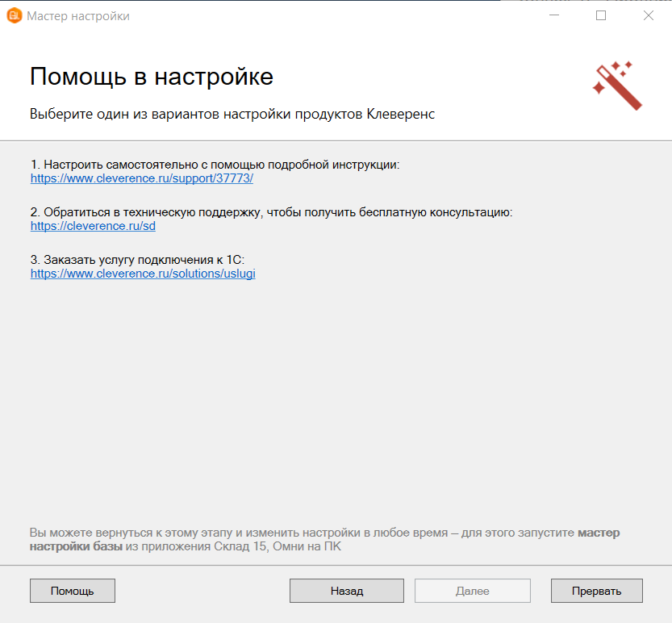Click the line 3. Заказать услугу подключения к 1С
This screenshot has width=672, height=623.
point(137,260)
